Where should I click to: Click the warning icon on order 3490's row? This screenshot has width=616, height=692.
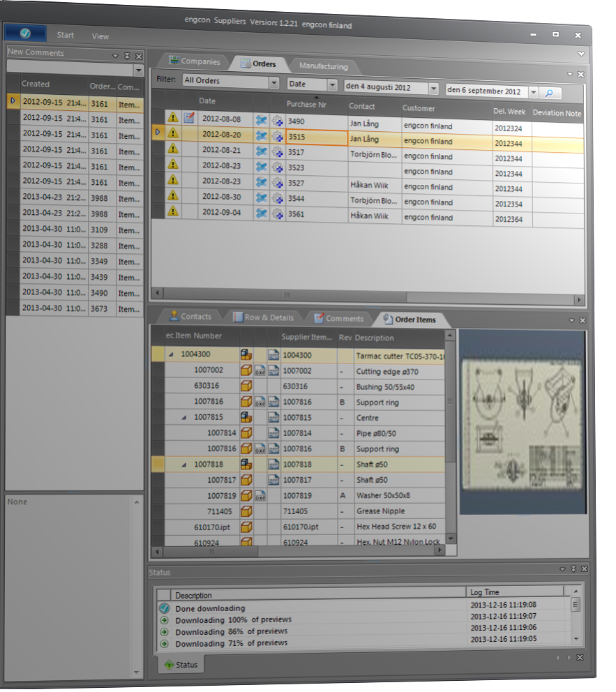click(x=173, y=118)
